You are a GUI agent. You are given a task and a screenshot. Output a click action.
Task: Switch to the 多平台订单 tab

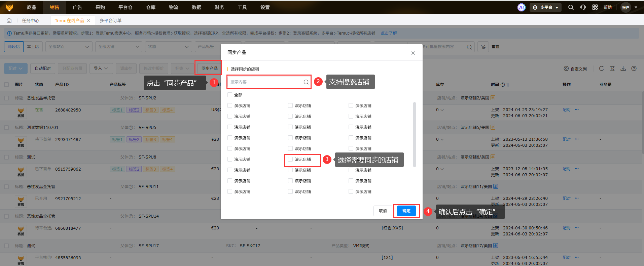pyautogui.click(x=110, y=20)
